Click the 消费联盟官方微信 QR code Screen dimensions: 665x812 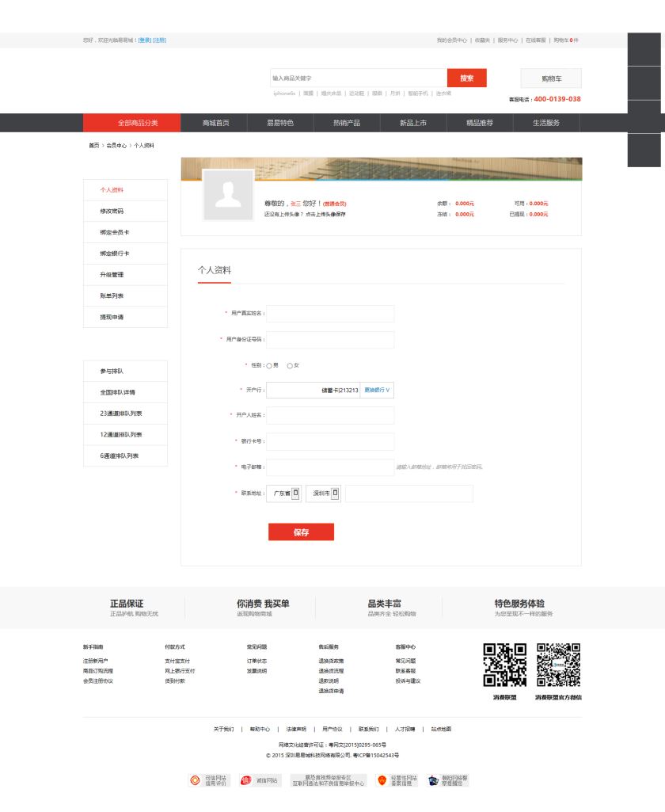[x=558, y=665]
